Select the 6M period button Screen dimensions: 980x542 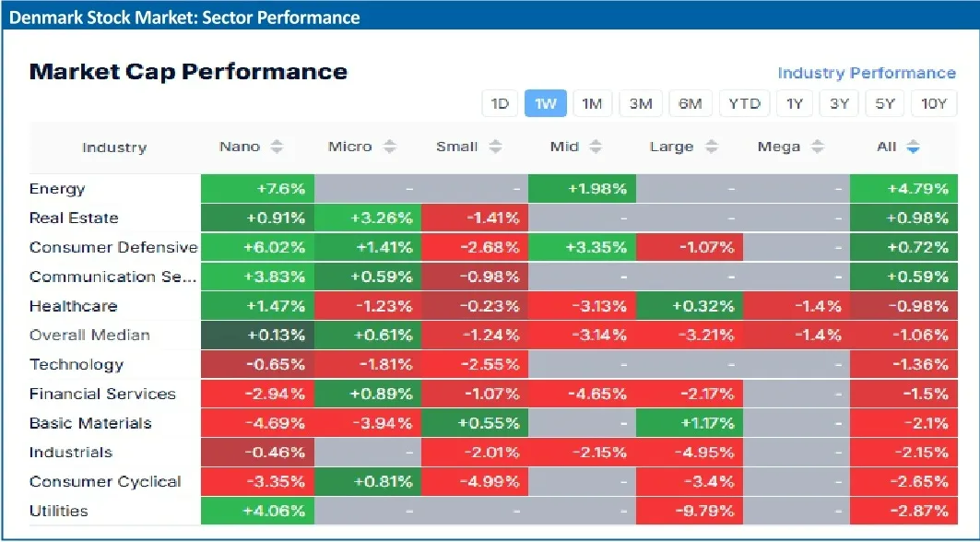click(x=691, y=103)
